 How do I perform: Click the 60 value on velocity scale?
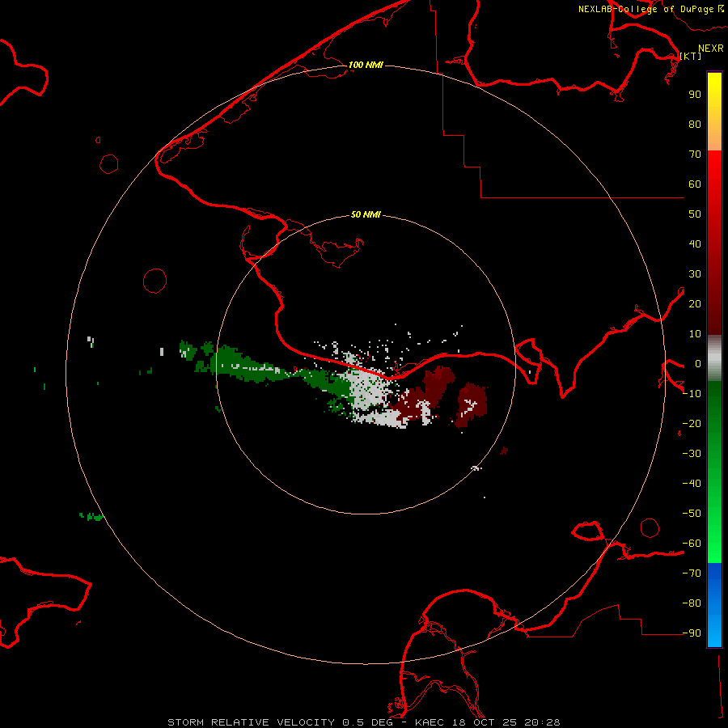(695, 184)
